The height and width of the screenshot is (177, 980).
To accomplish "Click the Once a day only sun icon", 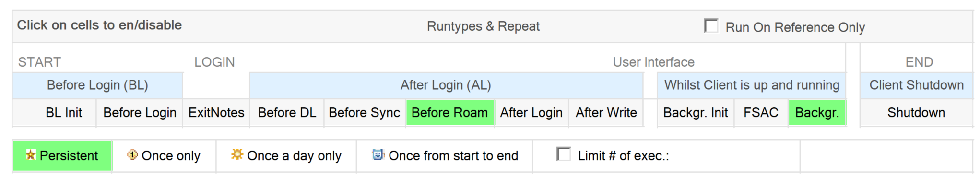I will click(x=237, y=154).
